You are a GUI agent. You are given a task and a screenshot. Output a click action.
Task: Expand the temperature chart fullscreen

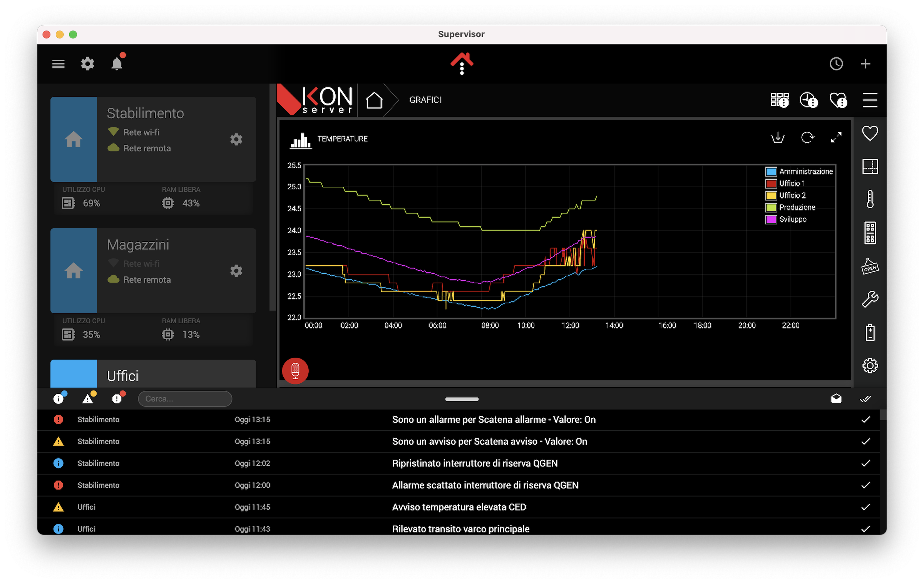pos(836,137)
